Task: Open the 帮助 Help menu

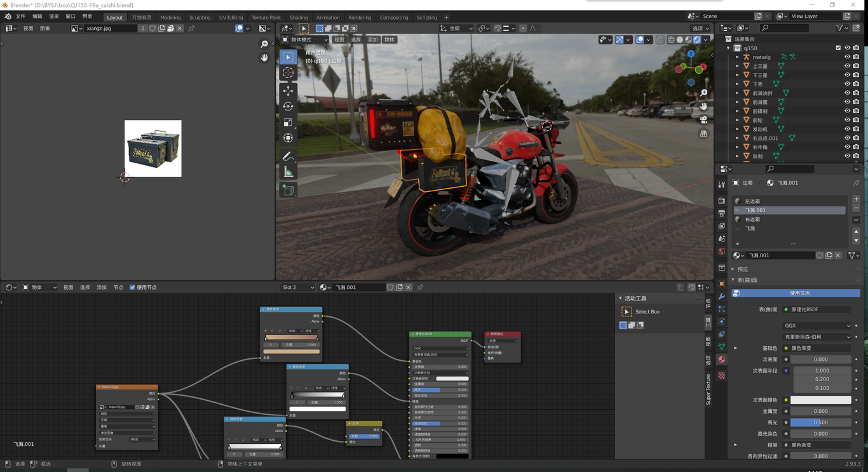Action: click(87, 17)
